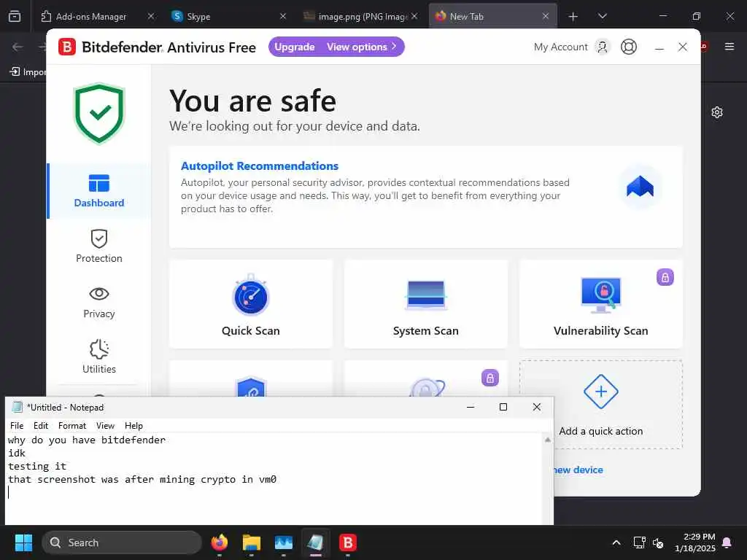Close the Skype tab
Image resolution: width=747 pixels, height=560 pixels.
283,16
